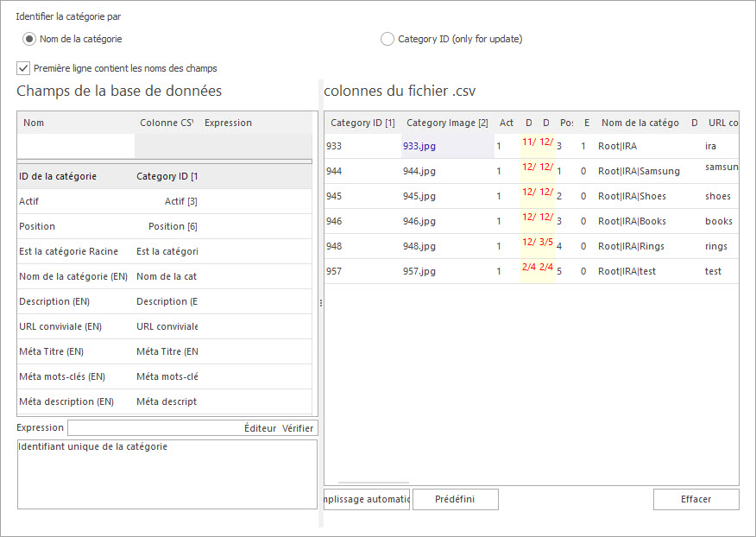Image resolution: width=756 pixels, height=537 pixels.
Task: Click the 'URL co' CSV column header
Action: click(x=721, y=123)
